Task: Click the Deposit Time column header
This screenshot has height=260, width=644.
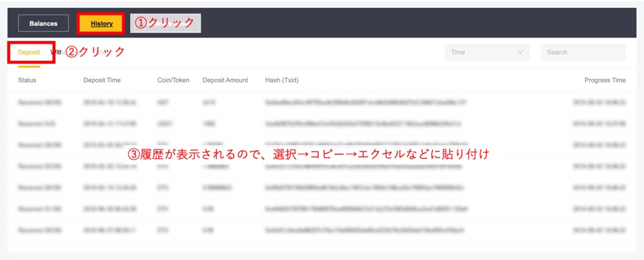Action: pyautogui.click(x=102, y=80)
